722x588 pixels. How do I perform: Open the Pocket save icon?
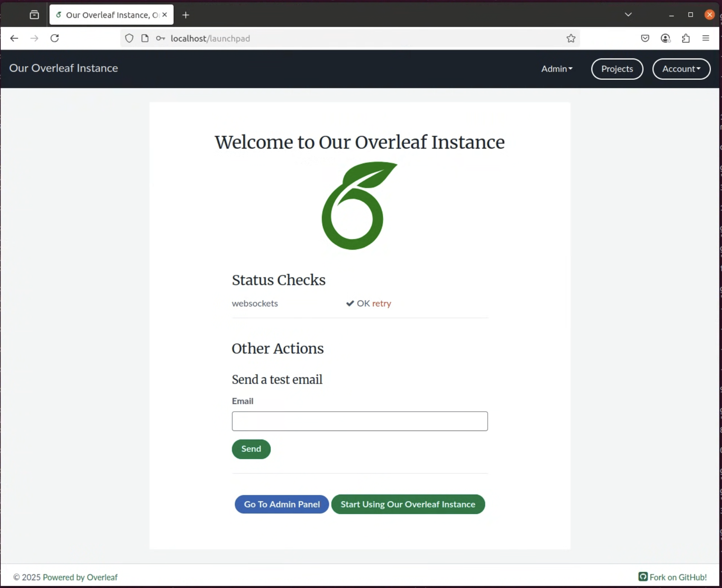pos(645,38)
